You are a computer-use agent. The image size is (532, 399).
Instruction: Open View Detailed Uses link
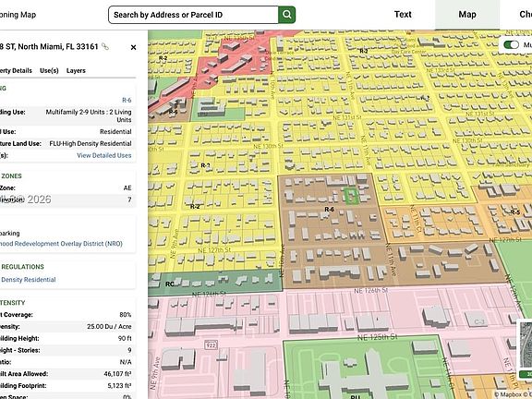pyautogui.click(x=103, y=155)
